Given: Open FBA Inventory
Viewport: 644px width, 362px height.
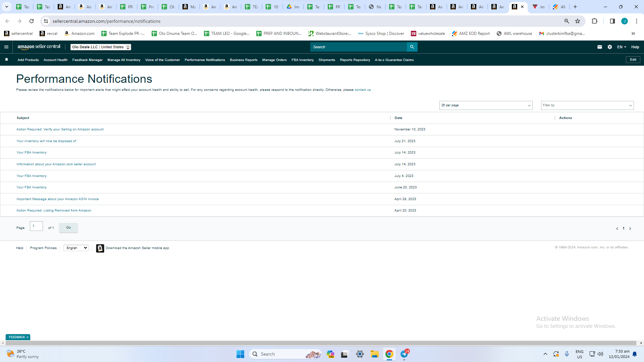Looking at the screenshot, I should point(303,60).
